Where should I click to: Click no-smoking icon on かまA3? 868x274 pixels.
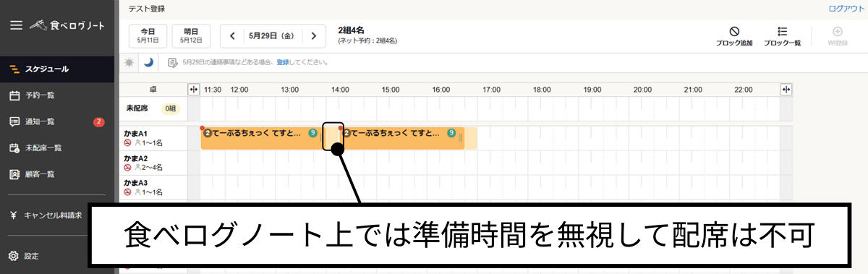pyautogui.click(x=127, y=192)
